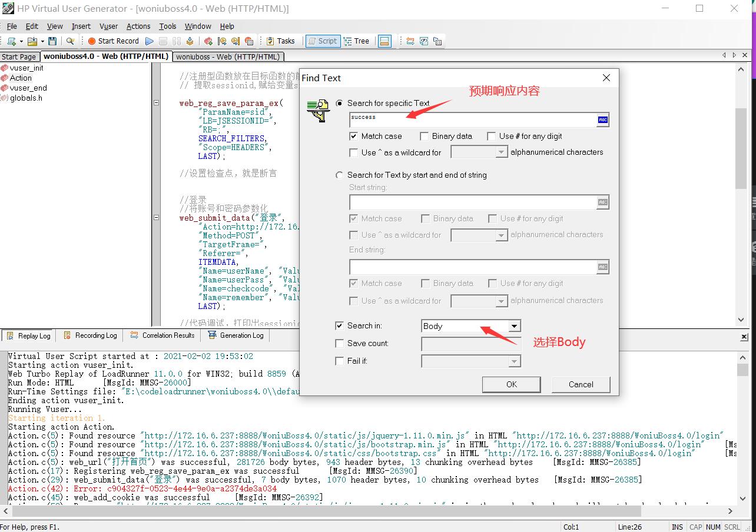Select the Action item in tree
The width and height of the screenshot is (756, 532).
pyautogui.click(x=21, y=78)
